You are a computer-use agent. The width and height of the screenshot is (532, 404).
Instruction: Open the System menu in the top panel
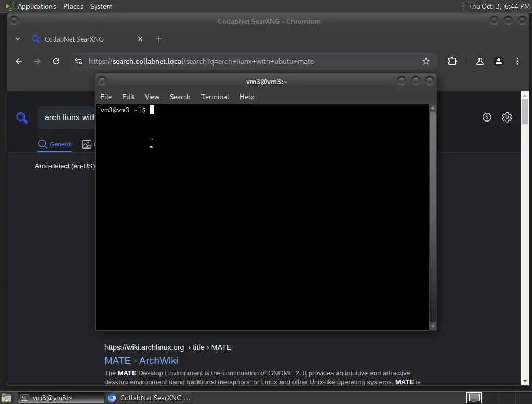101,6
